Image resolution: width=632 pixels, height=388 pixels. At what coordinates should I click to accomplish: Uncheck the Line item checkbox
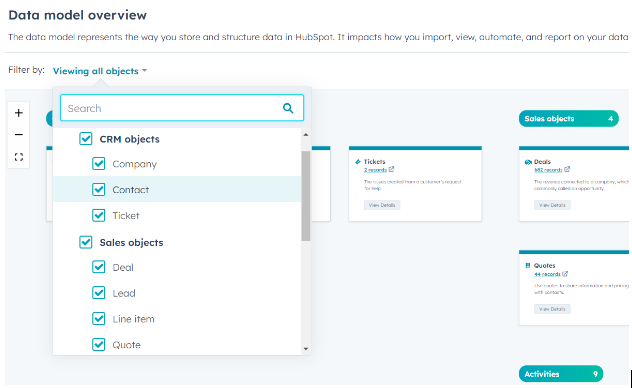pos(98,318)
